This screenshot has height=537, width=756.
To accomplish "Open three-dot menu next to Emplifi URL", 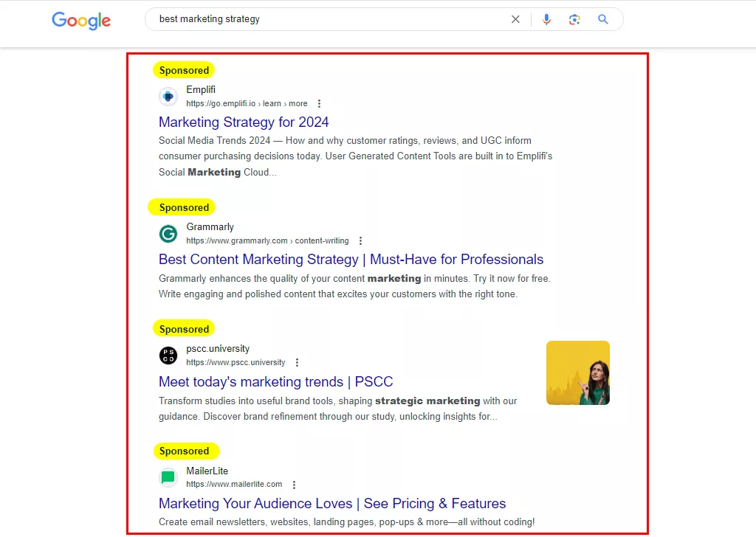I will pyautogui.click(x=319, y=103).
